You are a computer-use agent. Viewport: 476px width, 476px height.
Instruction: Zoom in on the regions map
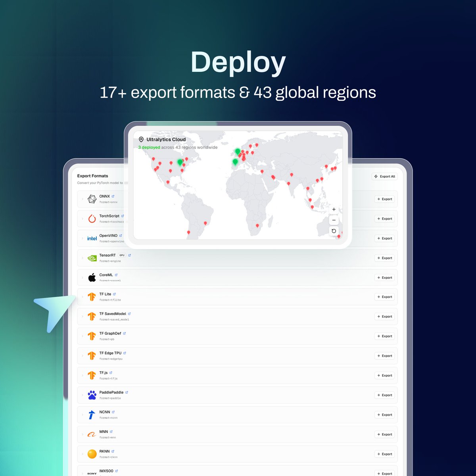pos(334,209)
